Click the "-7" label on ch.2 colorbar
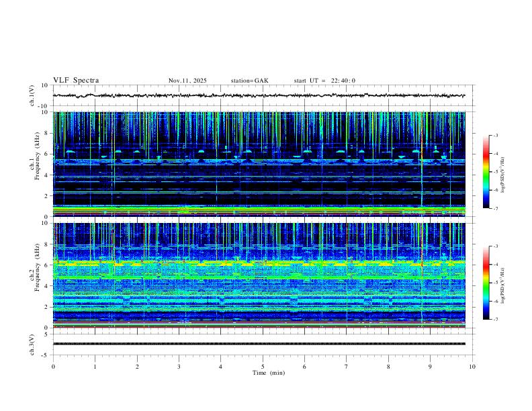 coord(495,320)
